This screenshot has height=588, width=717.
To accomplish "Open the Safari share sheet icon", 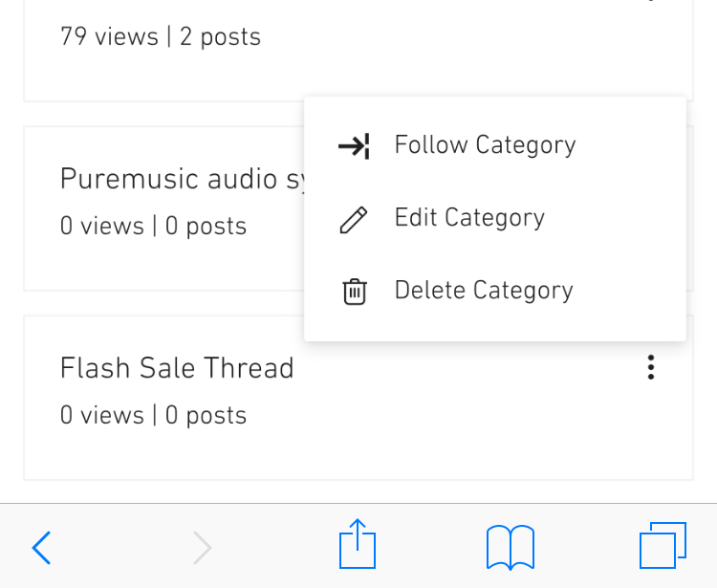I will coord(358,544).
